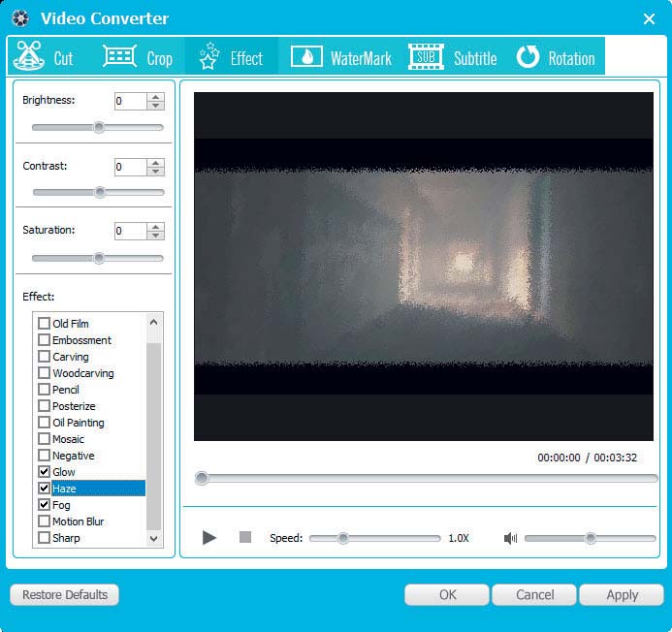The image size is (672, 632).
Task: Enable the Negative effect
Action: tap(45, 455)
